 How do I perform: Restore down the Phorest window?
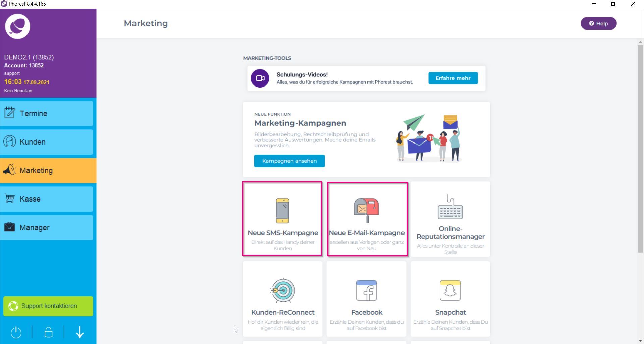[613, 4]
